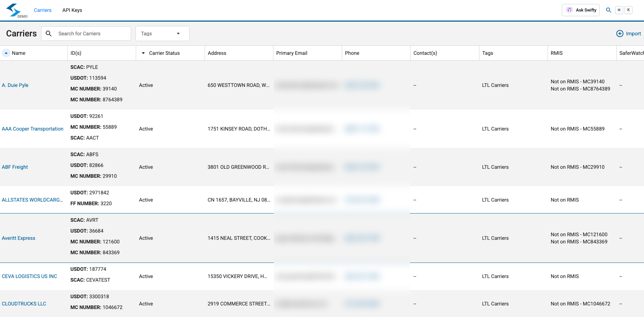Click the Ask Swifty button
The height and width of the screenshot is (317, 644).
(x=581, y=10)
